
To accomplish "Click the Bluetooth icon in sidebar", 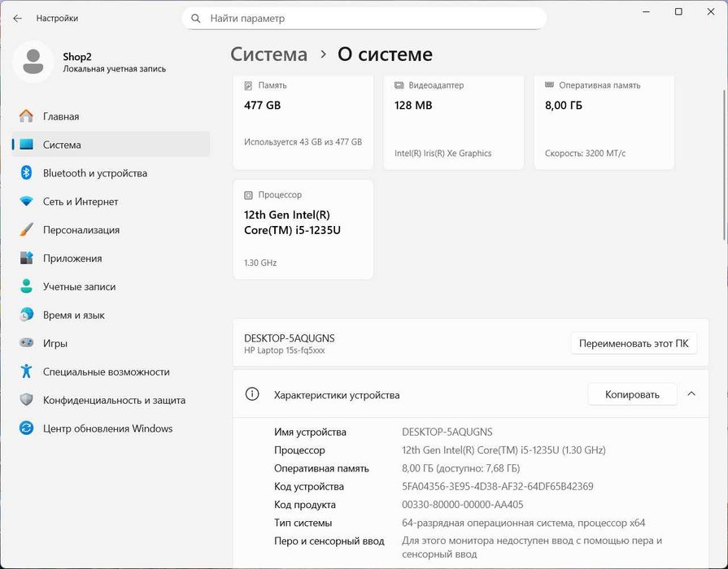I will click(x=27, y=172).
